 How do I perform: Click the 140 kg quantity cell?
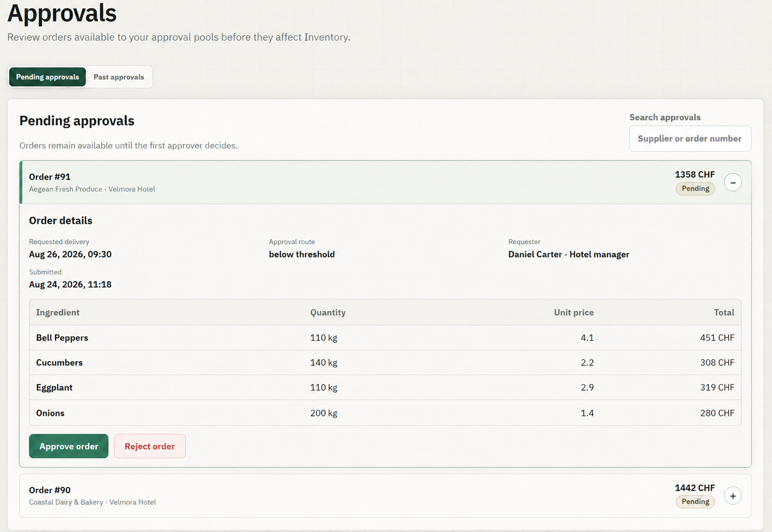324,363
